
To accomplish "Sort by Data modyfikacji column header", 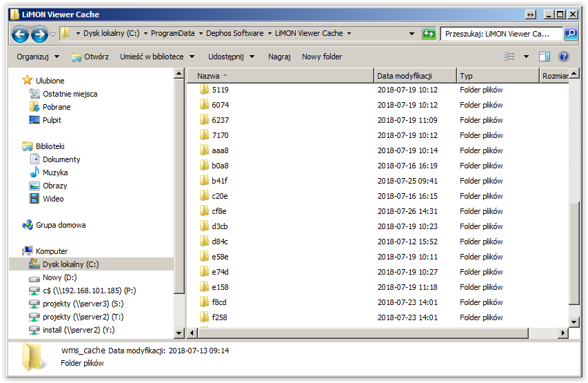I will click(x=416, y=76).
